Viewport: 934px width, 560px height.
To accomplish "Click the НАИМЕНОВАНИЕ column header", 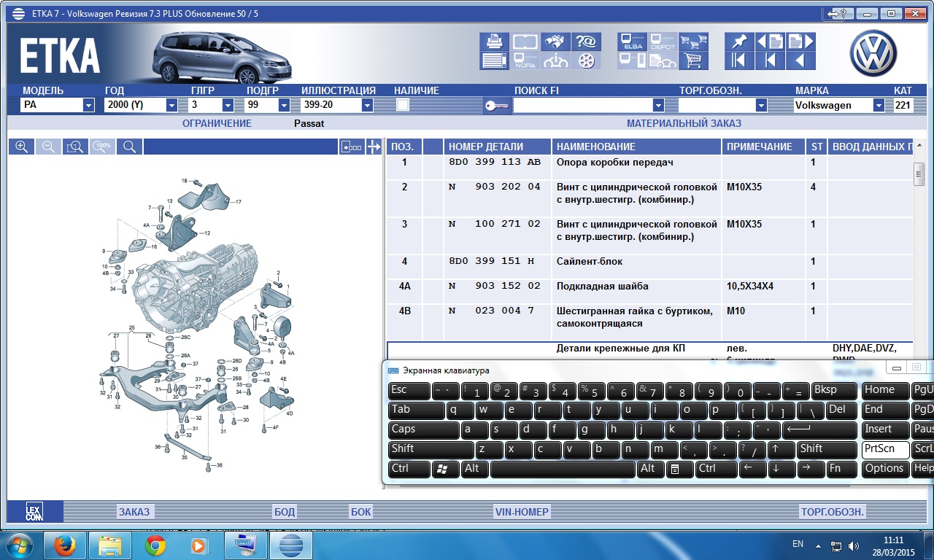I will (637, 147).
